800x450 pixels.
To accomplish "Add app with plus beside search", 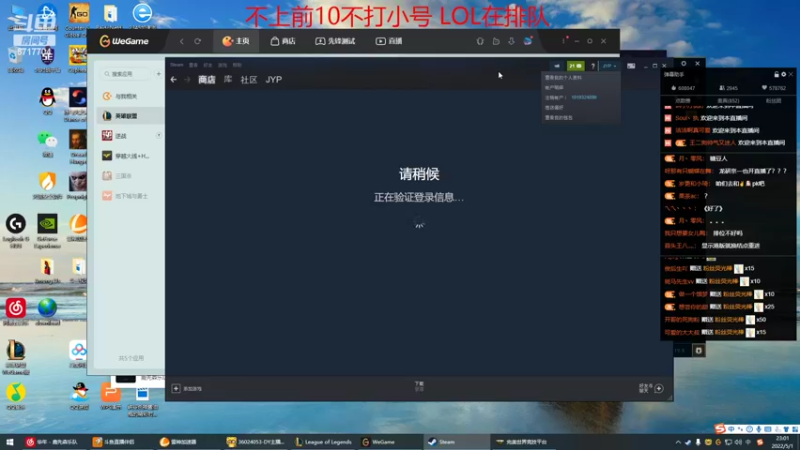I will [159, 74].
